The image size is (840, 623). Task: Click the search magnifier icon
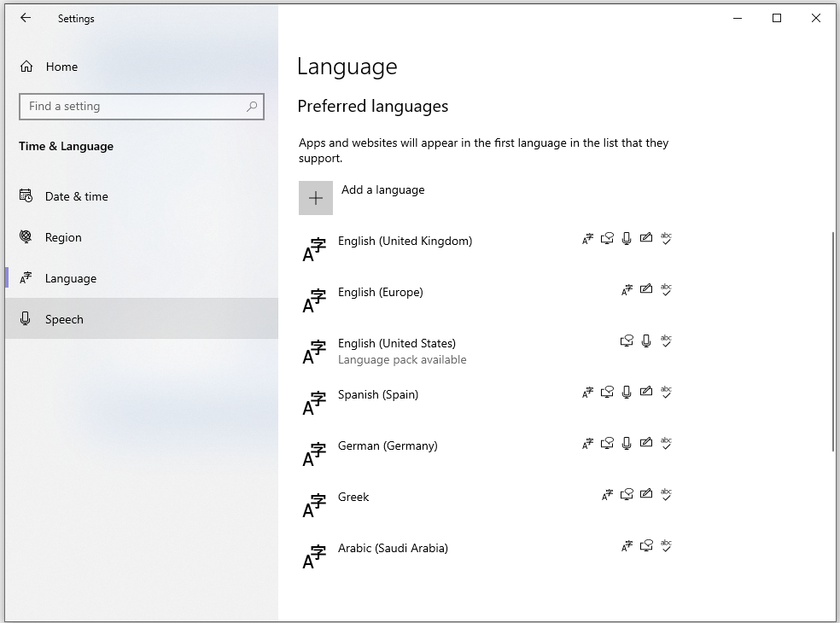click(x=252, y=106)
